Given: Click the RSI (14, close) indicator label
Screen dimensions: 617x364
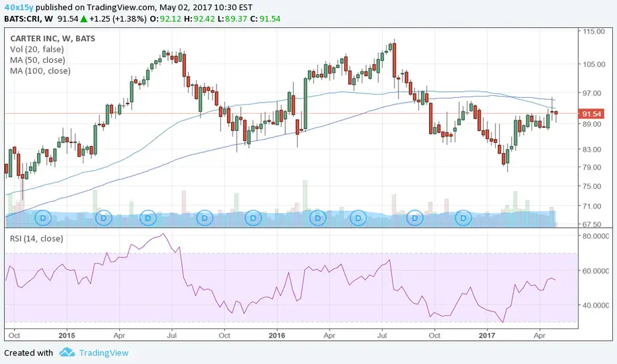Looking at the screenshot, I should click(36, 238).
